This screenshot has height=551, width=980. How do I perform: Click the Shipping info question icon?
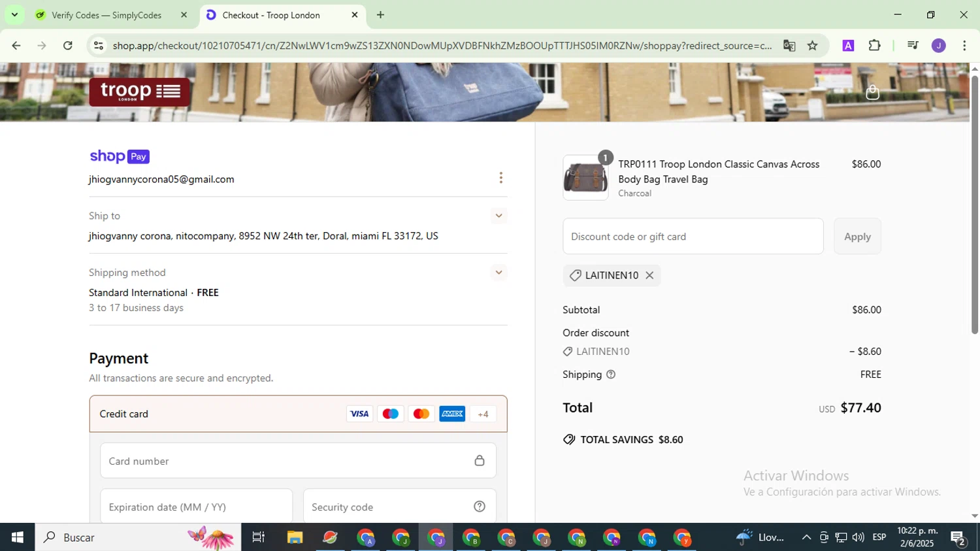pos(611,375)
